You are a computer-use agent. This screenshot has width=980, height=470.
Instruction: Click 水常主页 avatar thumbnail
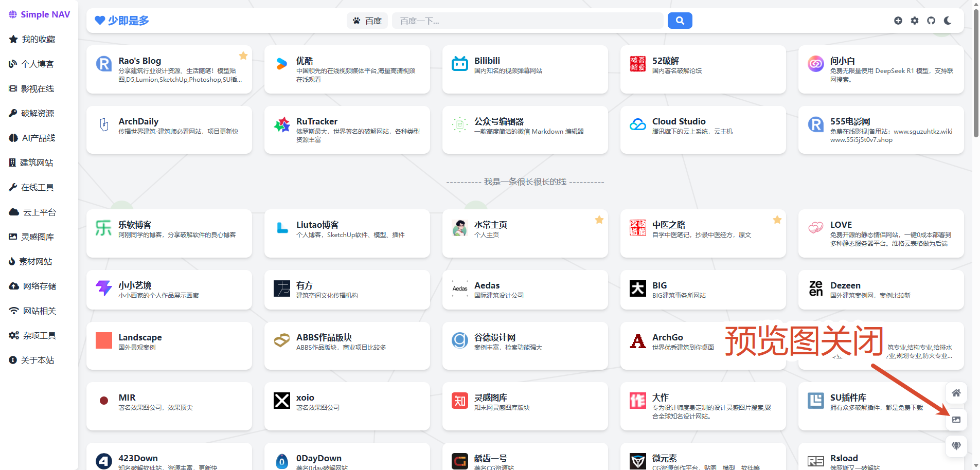pyautogui.click(x=460, y=228)
